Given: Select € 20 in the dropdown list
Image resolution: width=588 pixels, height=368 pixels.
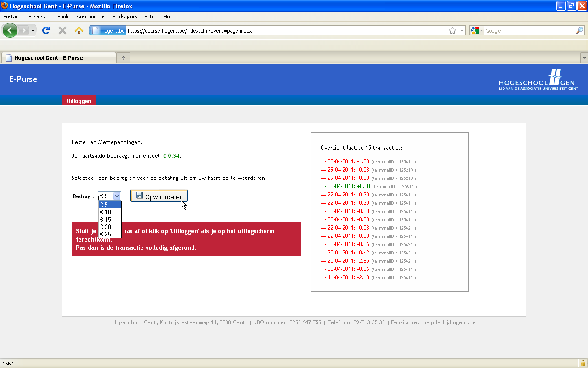Looking at the screenshot, I should tap(110, 227).
